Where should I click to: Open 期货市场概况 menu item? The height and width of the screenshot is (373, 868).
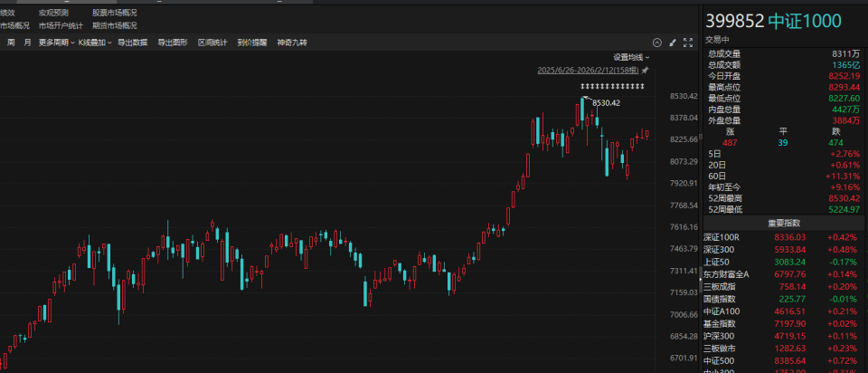(115, 25)
